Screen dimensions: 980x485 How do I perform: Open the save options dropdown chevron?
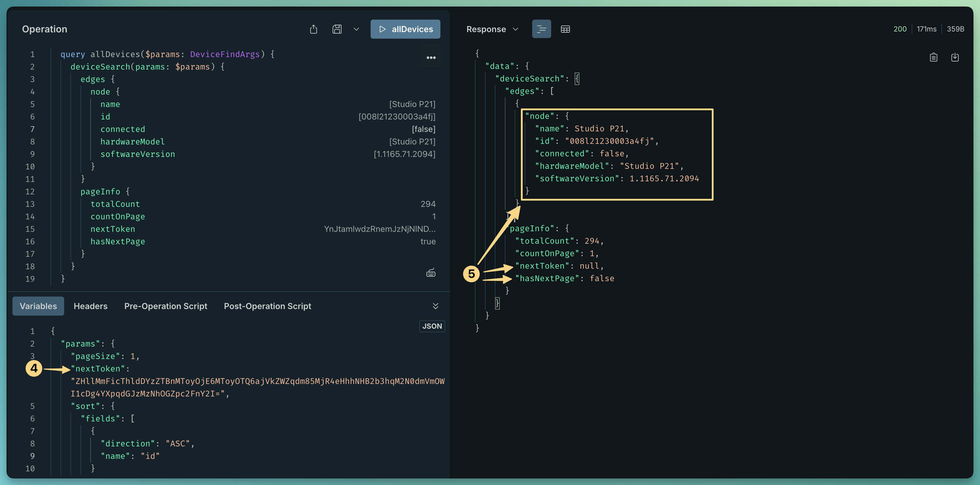[x=356, y=29]
